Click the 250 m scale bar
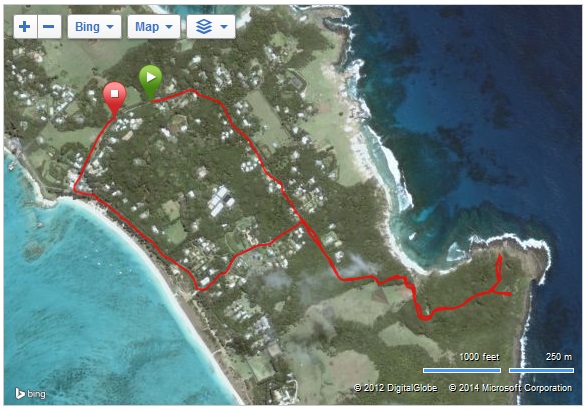587x410 pixels. (x=541, y=370)
